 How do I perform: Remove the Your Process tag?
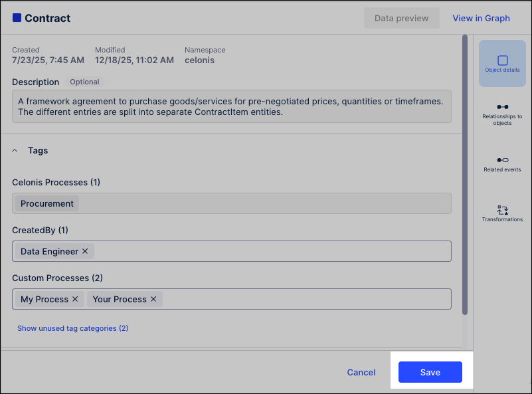(x=153, y=299)
